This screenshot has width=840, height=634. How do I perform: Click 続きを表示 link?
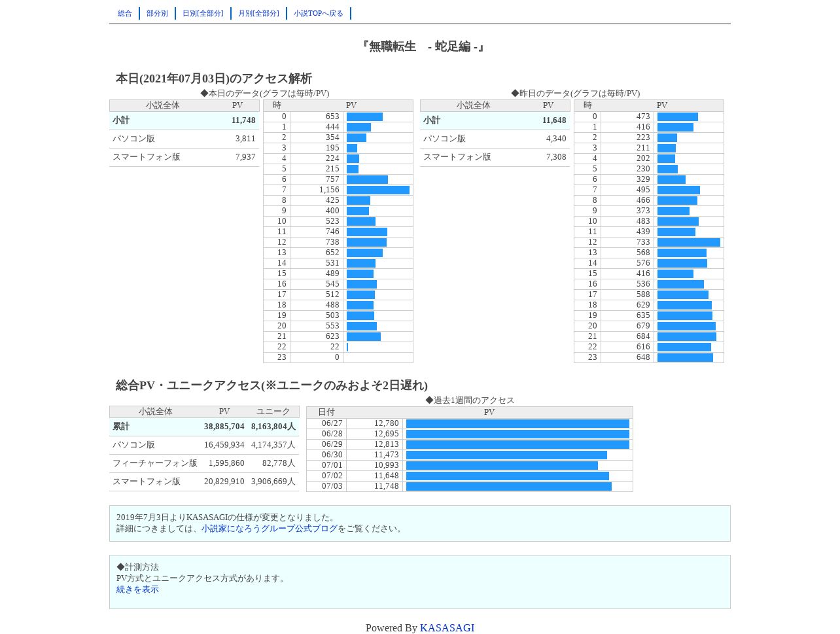(137, 590)
